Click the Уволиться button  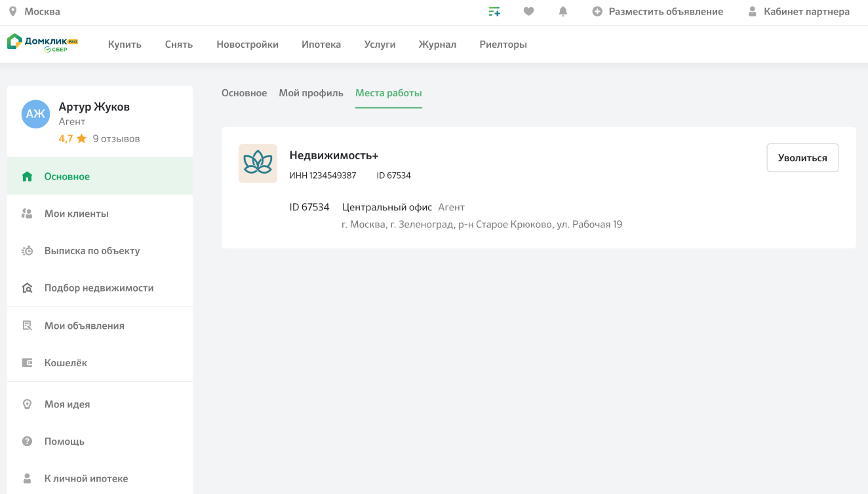[802, 158]
